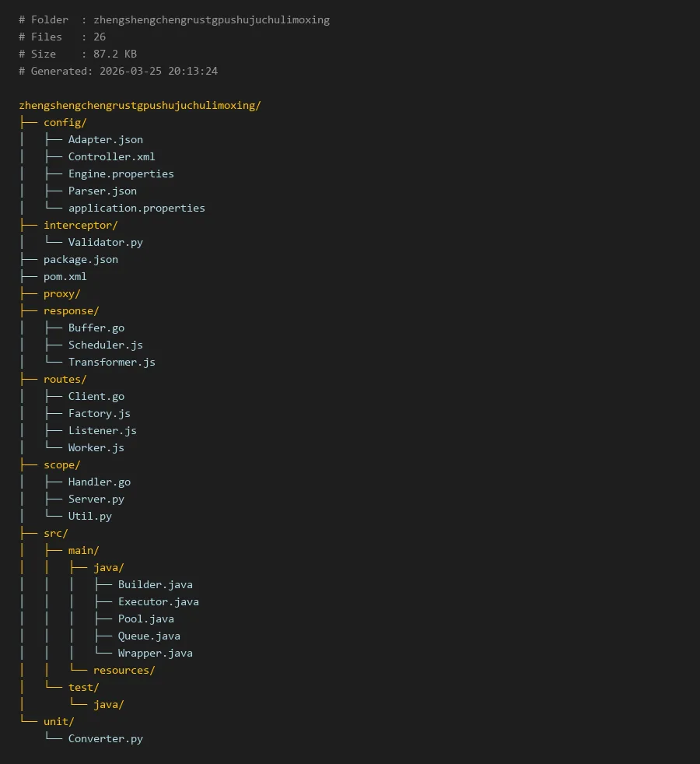Open Scheduler.js in response folder
Viewport: 700px width, 764px height.
pyautogui.click(x=105, y=345)
